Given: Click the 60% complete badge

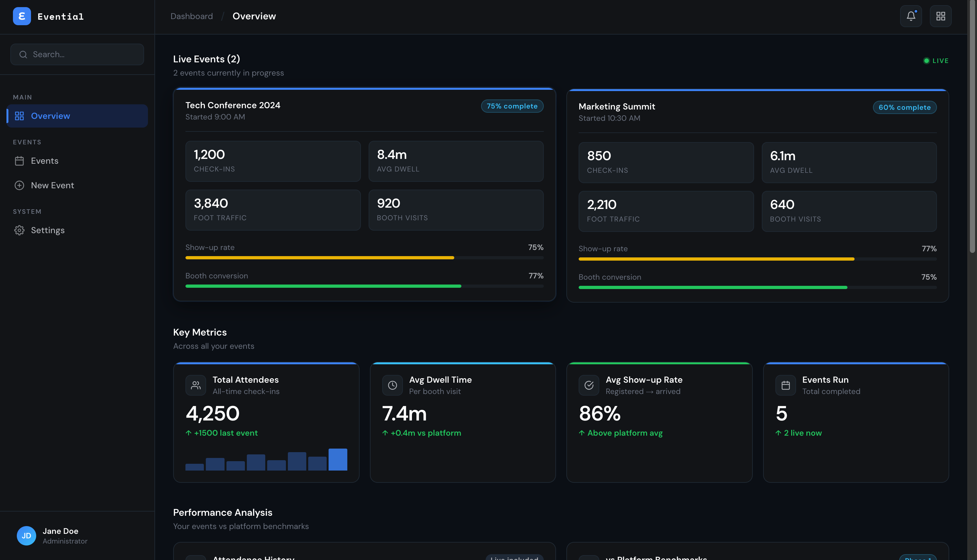Looking at the screenshot, I should click(904, 107).
